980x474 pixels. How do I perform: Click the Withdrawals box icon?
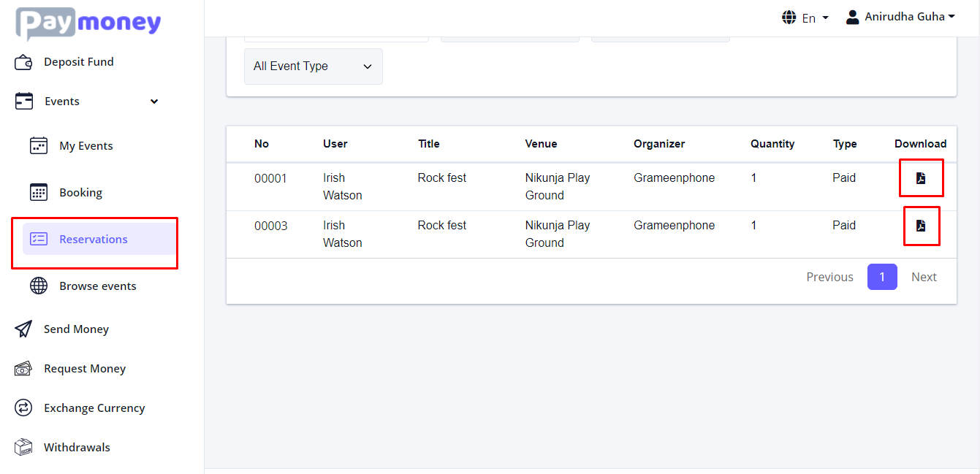[x=23, y=448]
